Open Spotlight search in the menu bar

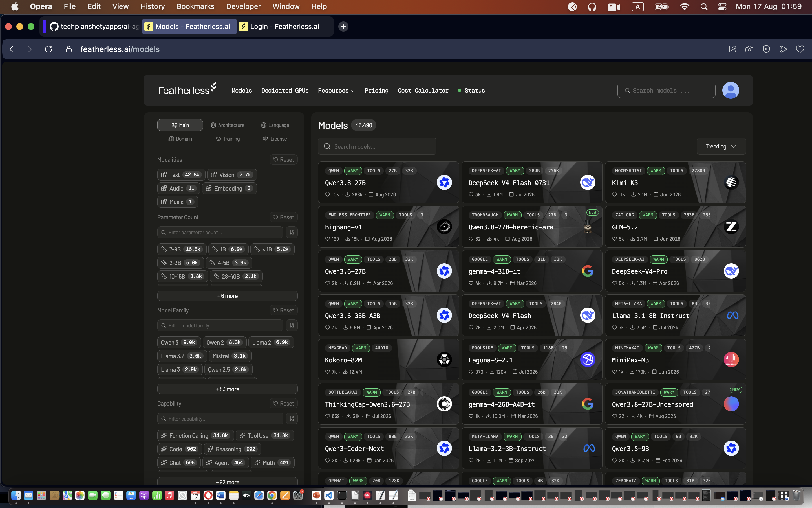(704, 7)
